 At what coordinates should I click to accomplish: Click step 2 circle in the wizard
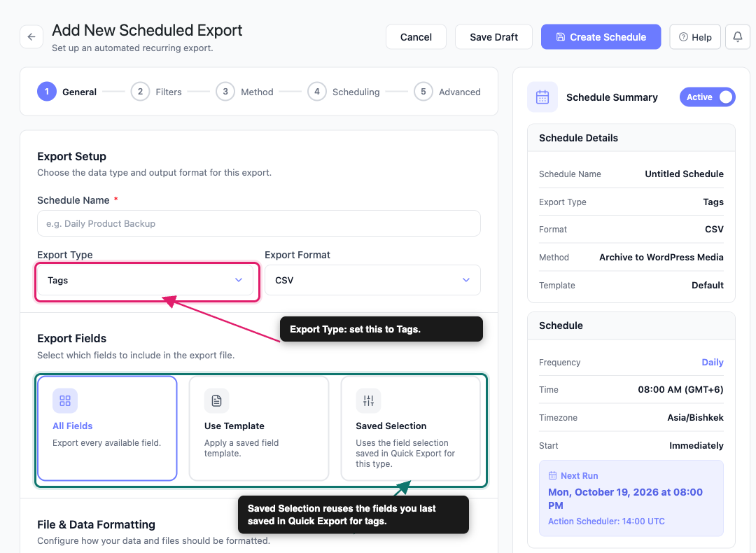[x=140, y=92]
